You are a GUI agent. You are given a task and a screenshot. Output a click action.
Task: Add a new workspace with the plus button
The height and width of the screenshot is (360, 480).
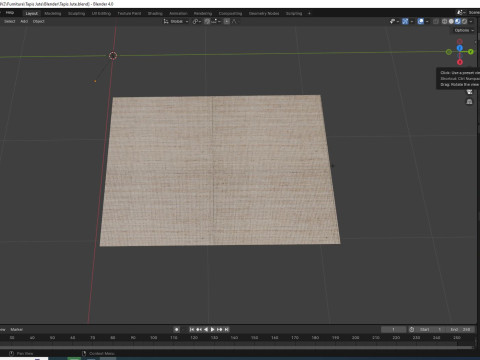[x=309, y=13]
